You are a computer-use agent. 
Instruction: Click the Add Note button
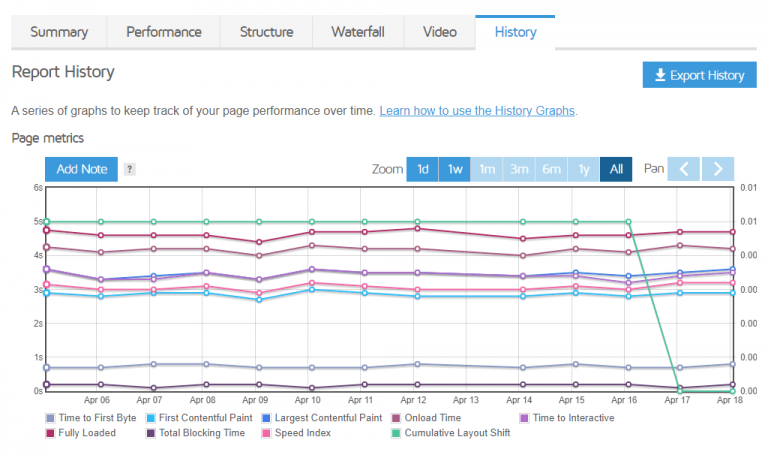tap(81, 169)
